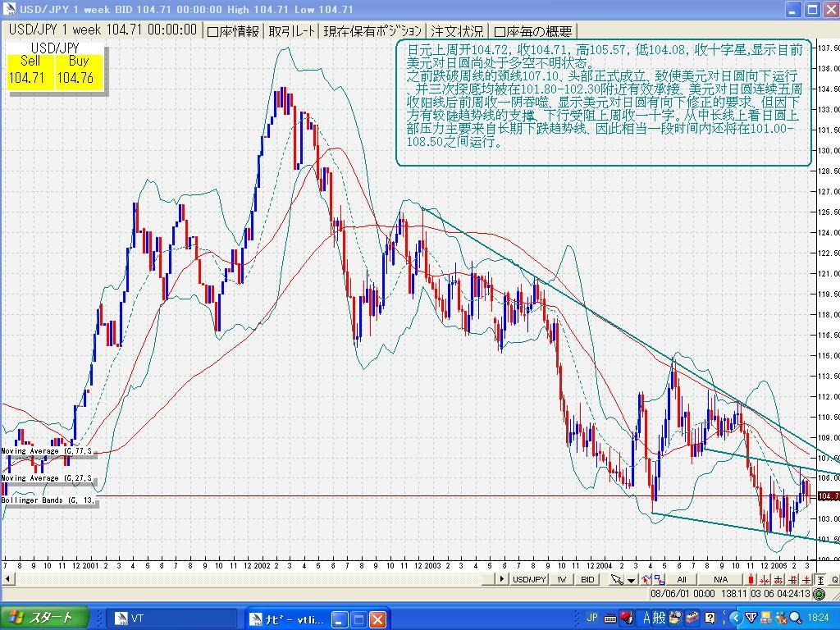Select the arrow pointer tool
Viewport: 840px width, 630px height.
click(617, 579)
